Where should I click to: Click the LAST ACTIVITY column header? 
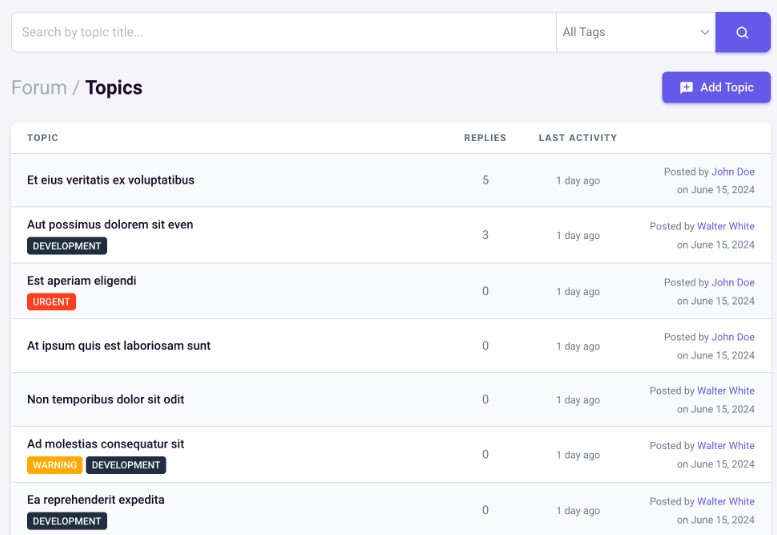pyautogui.click(x=578, y=138)
